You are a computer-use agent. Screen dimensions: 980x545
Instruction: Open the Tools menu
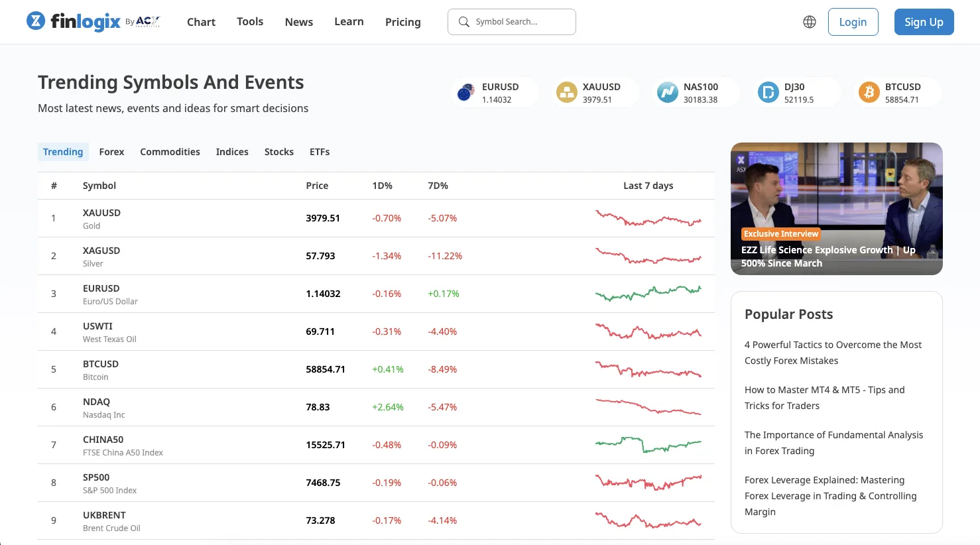[250, 22]
